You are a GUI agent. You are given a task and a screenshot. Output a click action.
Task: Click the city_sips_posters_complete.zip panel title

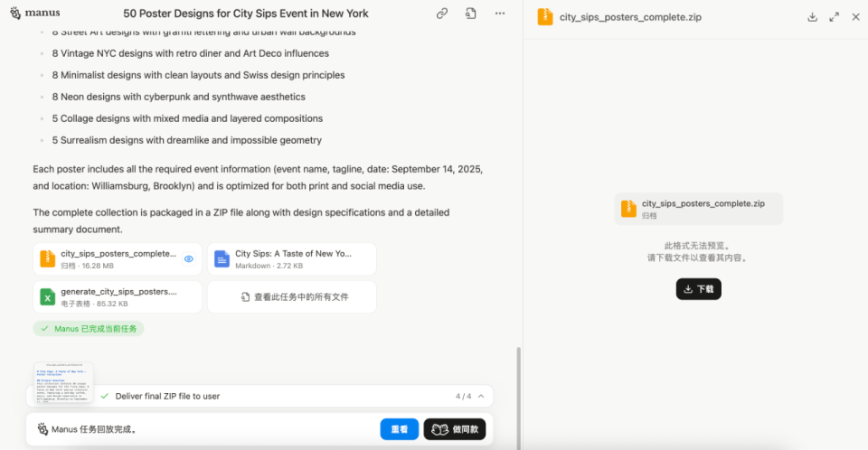point(630,17)
